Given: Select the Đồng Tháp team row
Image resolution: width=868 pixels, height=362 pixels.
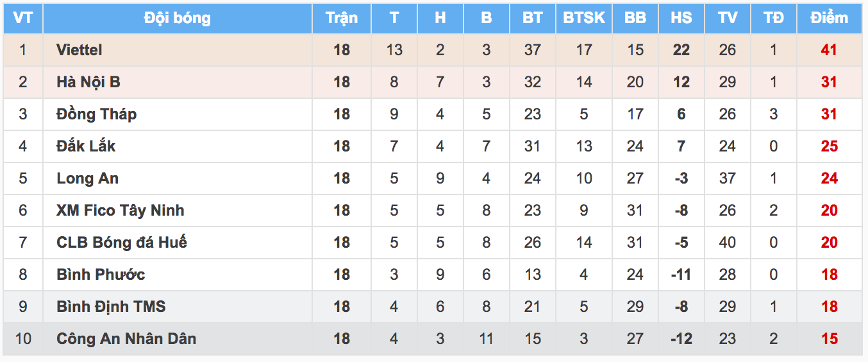Looking at the screenshot, I should click(433, 114).
